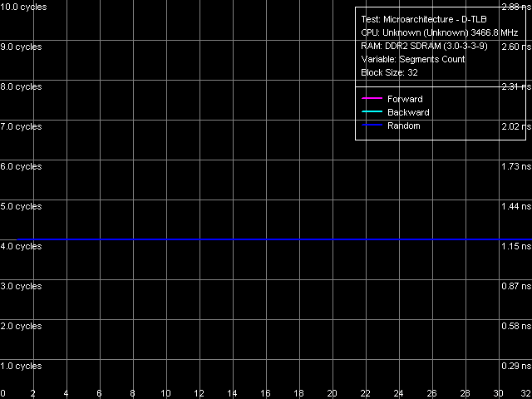This screenshot has height=399, width=532.
Task: Click the '7.0 cycles' axis label
Action: coord(21,126)
